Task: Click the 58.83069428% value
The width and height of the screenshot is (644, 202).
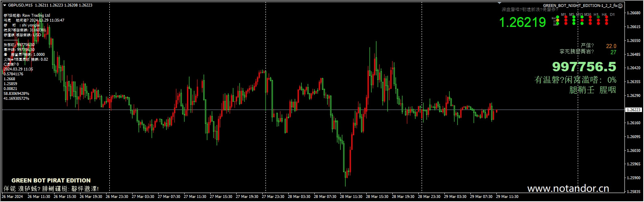Action: click(x=16, y=94)
